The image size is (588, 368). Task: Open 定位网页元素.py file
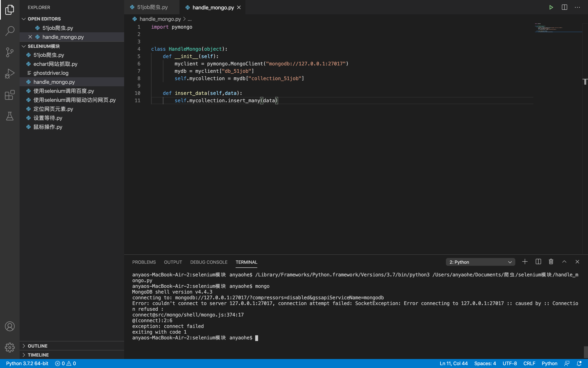(72, 109)
